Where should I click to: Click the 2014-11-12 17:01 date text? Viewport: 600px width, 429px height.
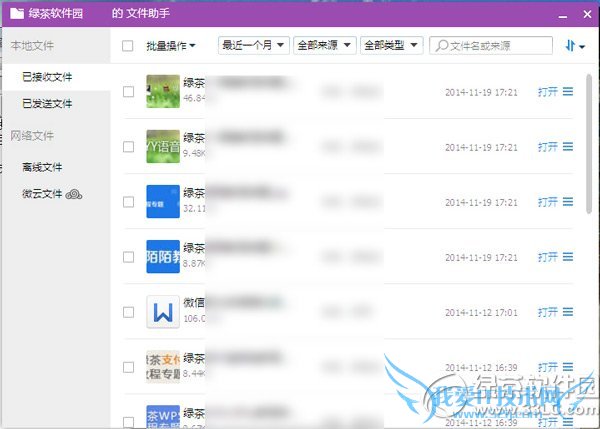click(x=481, y=313)
